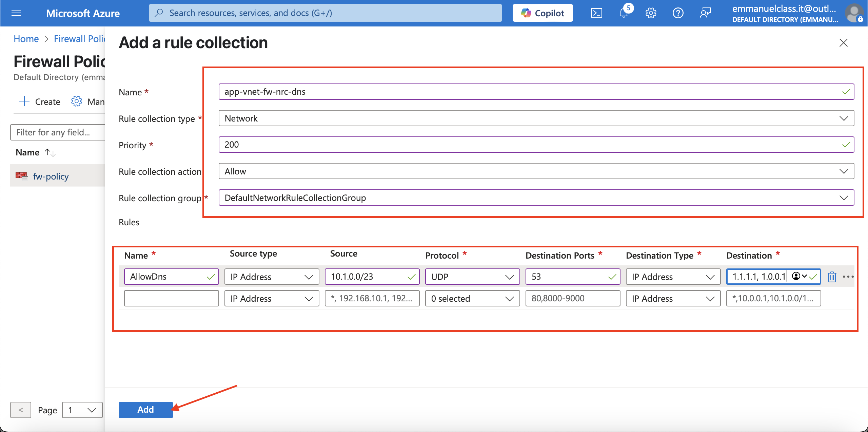Open the Azure portal hamburger menu
868x432 pixels.
[16, 13]
